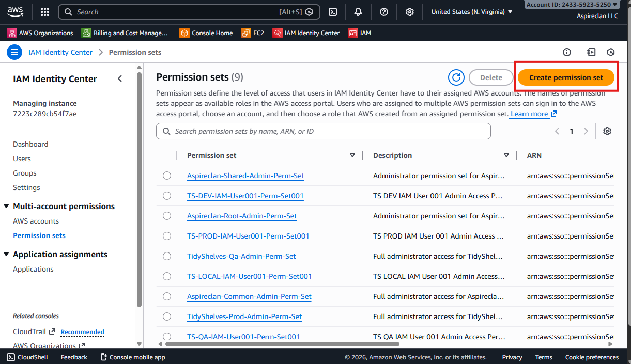Select radio for Aspireclan-Common-Admin-Perm-Set
This screenshot has width=631, height=364.
click(167, 296)
